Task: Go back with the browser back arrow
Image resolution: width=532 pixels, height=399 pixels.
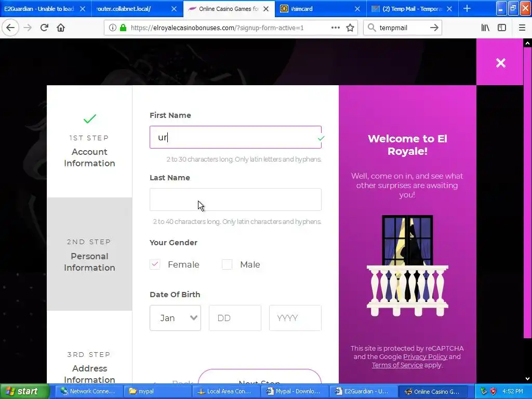Action: (10, 28)
